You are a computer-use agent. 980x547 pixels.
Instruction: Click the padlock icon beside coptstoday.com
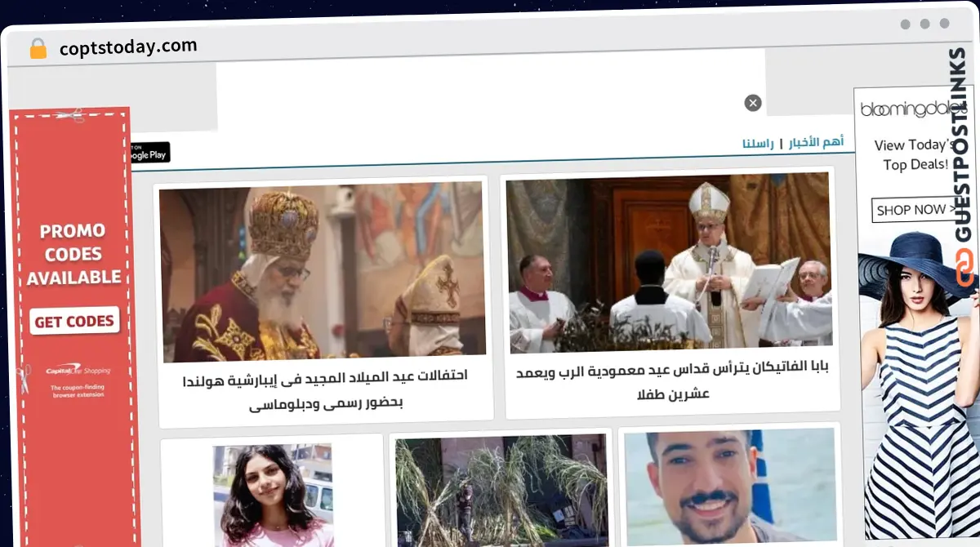pyautogui.click(x=38, y=49)
